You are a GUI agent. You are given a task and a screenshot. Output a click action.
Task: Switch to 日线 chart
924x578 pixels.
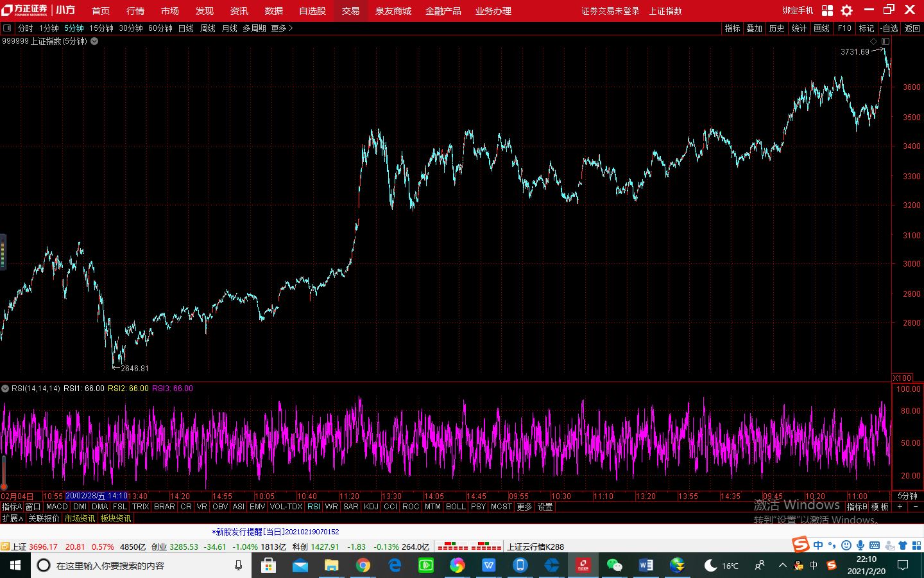point(186,28)
